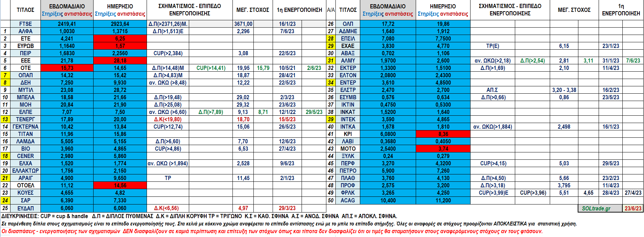The image size is (644, 237).
Task: Select the FTSE target value 3671,00
Action: 243,24
